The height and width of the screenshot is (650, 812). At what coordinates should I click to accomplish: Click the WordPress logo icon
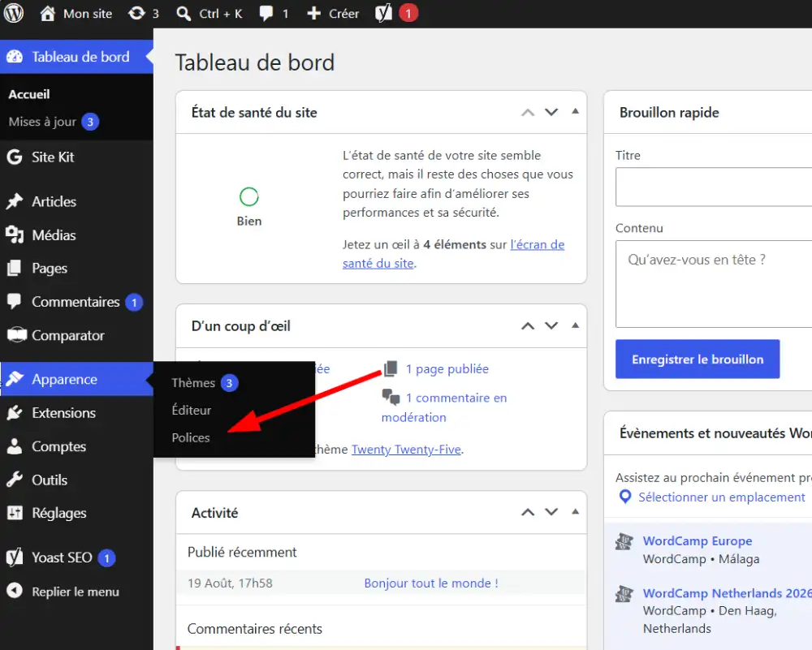point(14,13)
